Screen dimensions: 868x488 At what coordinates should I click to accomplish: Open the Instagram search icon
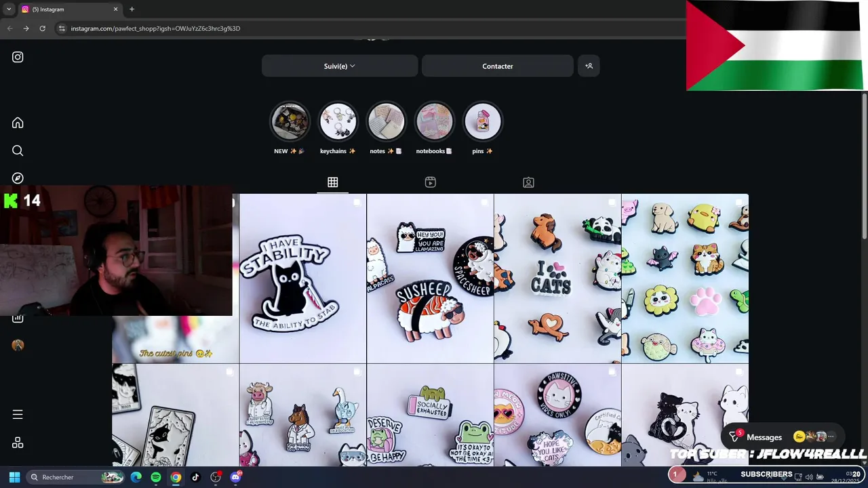[x=18, y=150]
